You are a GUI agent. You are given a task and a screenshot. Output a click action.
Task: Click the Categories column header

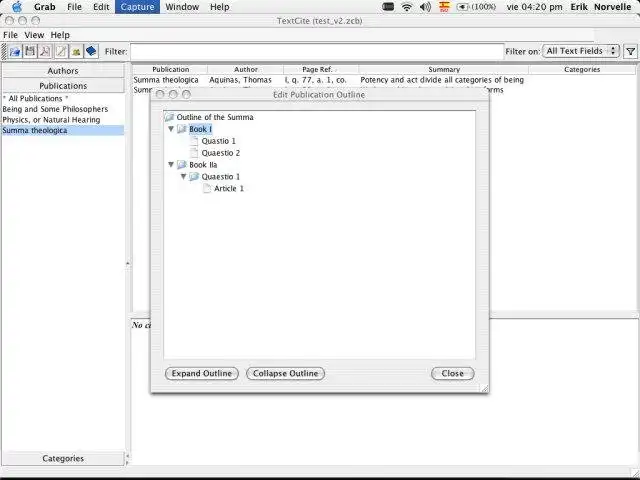[x=582, y=69]
